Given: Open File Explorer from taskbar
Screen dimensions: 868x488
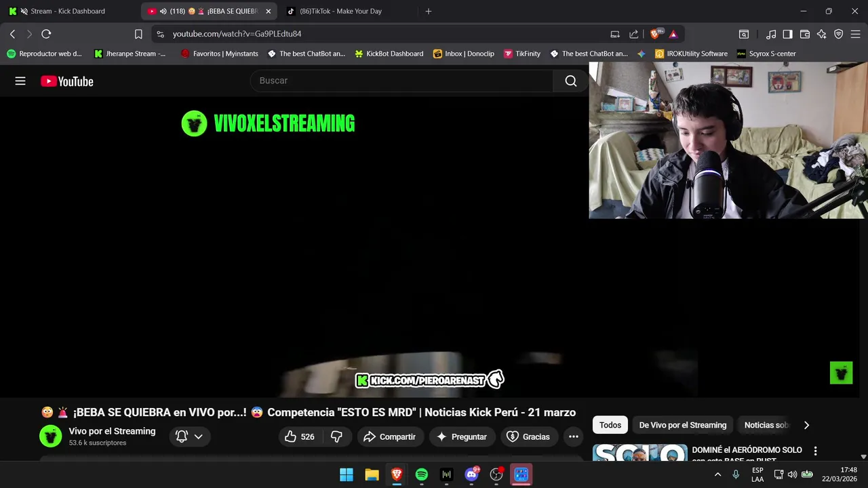Looking at the screenshot, I should (372, 474).
